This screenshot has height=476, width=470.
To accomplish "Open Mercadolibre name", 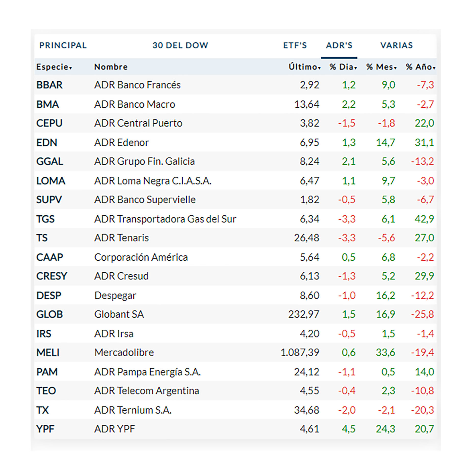I will point(124,353).
